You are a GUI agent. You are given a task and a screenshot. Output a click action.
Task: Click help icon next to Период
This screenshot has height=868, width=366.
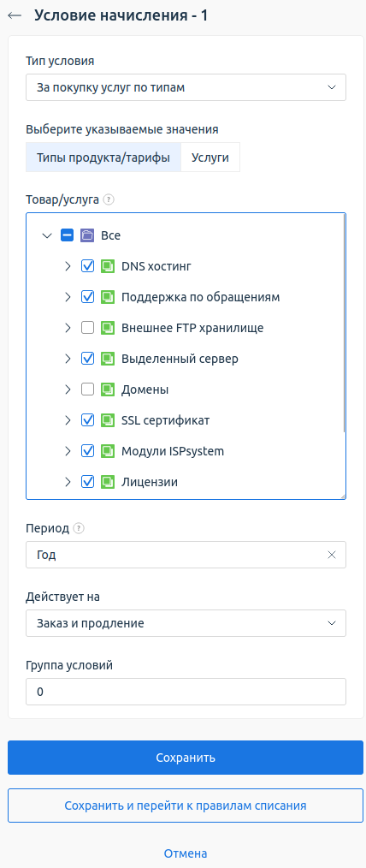tap(79, 529)
